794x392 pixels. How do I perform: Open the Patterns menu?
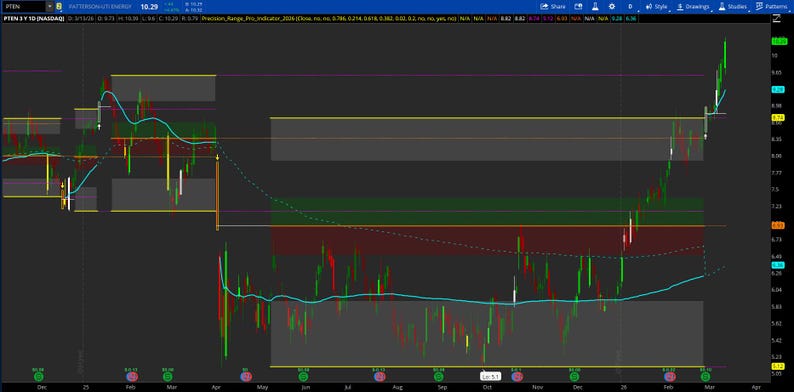pos(771,7)
